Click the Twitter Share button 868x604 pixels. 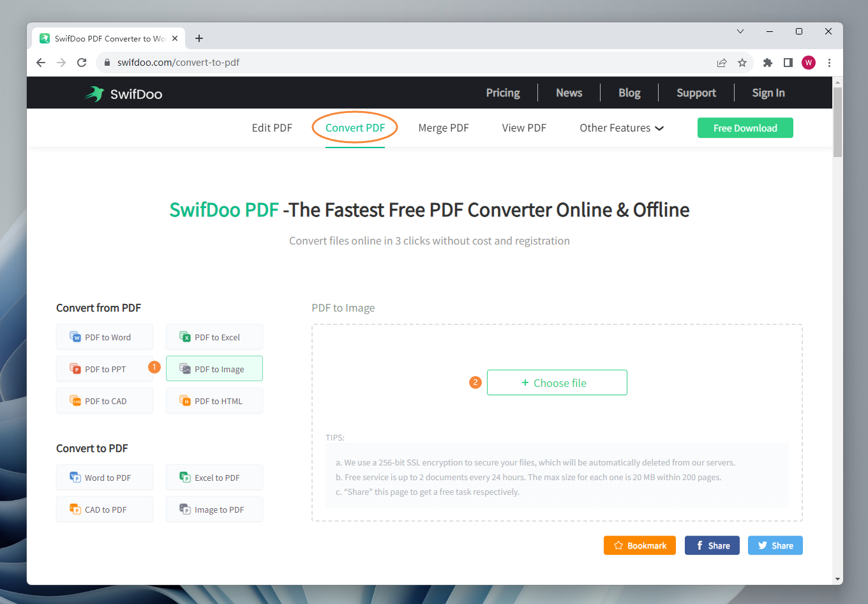point(775,545)
